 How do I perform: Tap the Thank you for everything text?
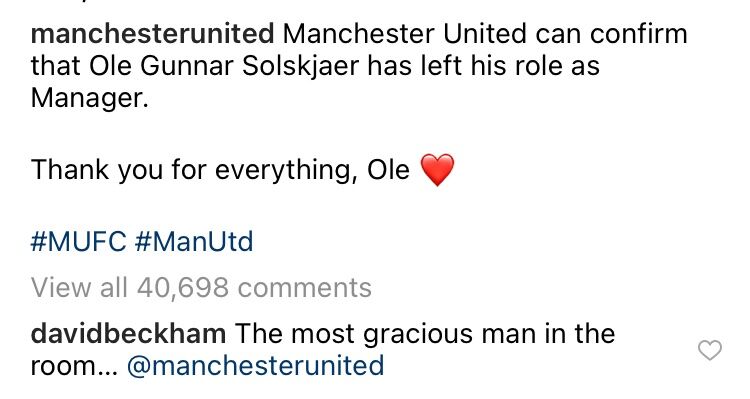click(x=194, y=170)
